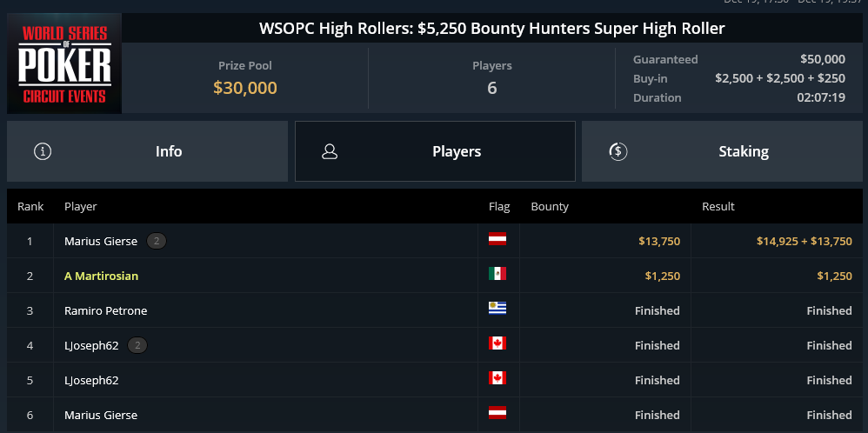The width and height of the screenshot is (868, 433).
Task: Select the Players tab
Action: [435, 151]
